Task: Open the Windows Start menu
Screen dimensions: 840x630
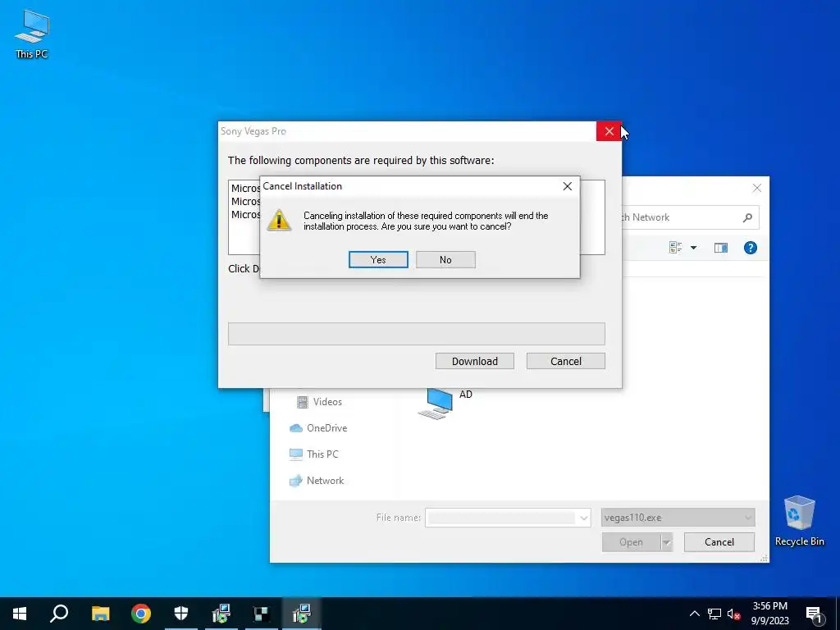Action: (20, 614)
